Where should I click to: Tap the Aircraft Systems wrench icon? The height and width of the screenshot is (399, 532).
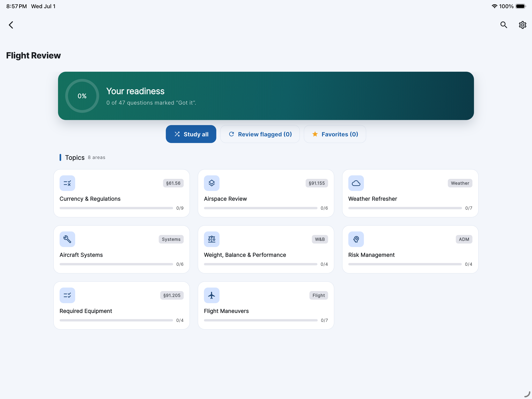67,239
